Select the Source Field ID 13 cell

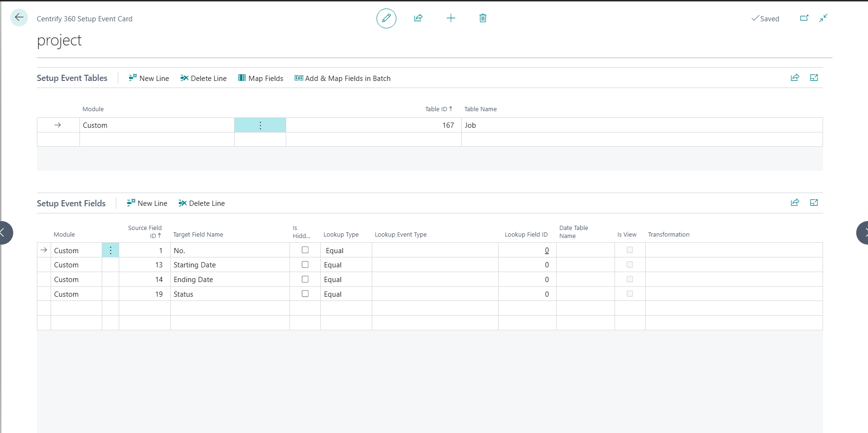pyautogui.click(x=145, y=265)
